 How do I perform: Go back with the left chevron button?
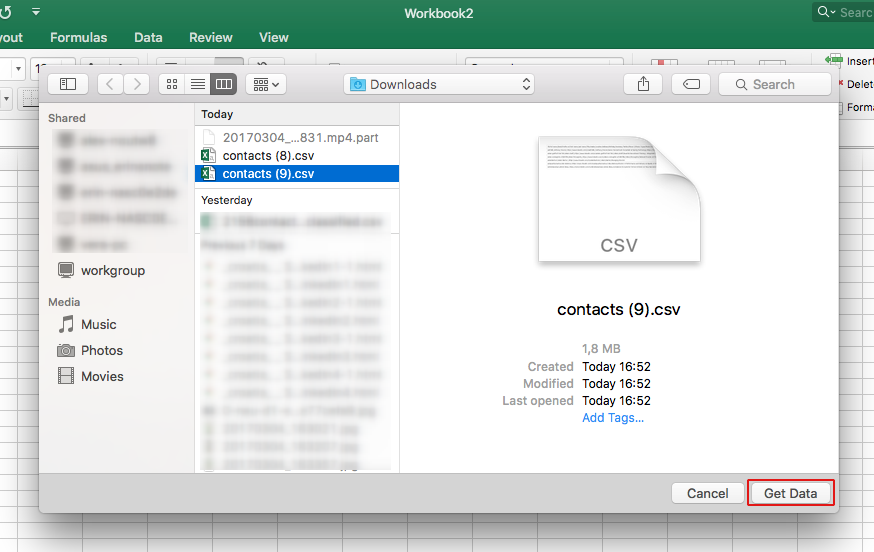tap(110, 84)
